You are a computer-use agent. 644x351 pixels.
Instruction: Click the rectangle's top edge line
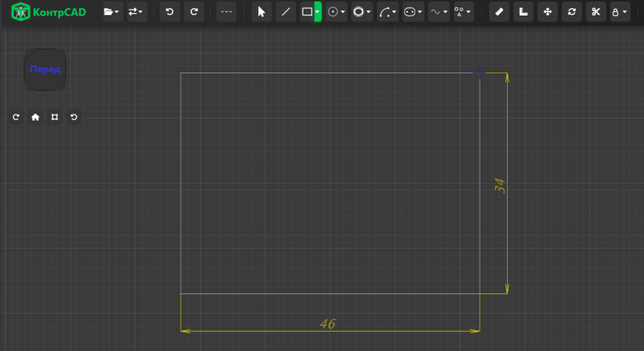tap(330, 73)
